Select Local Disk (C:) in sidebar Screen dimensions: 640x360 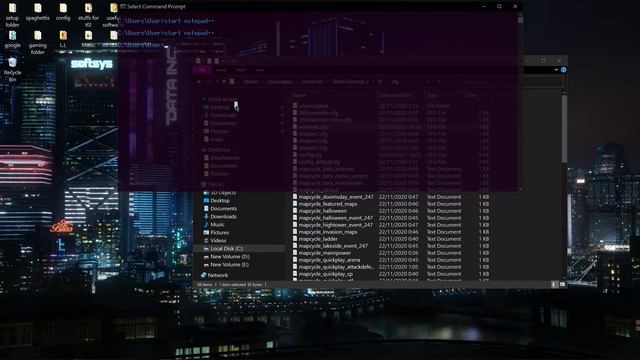tap(239, 249)
